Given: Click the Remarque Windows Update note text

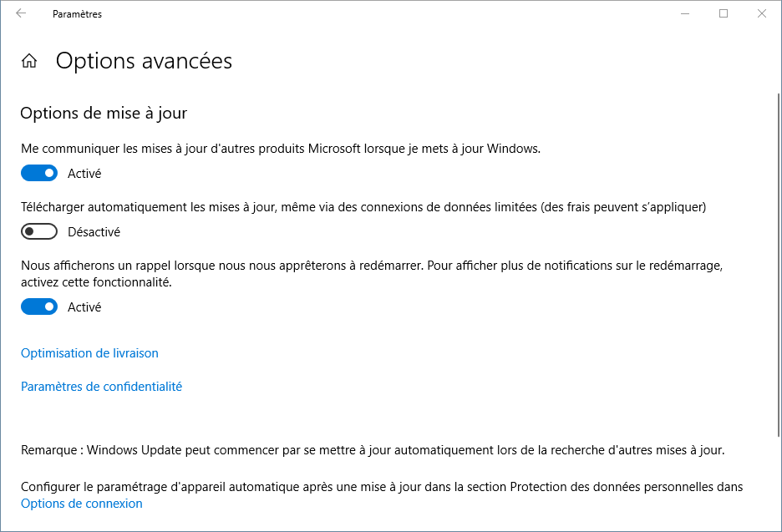Looking at the screenshot, I should pyautogui.click(x=373, y=450).
